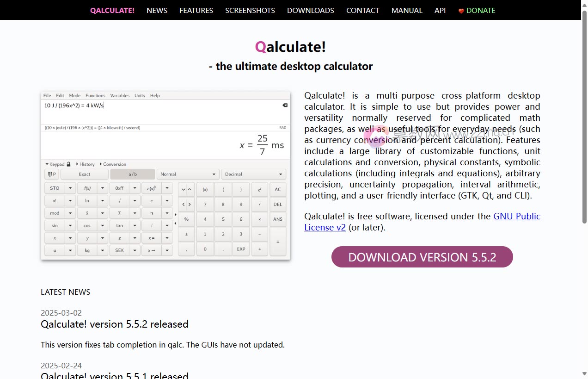Click the DOWNLOAD VERSION 5.5.2 button

click(x=422, y=257)
